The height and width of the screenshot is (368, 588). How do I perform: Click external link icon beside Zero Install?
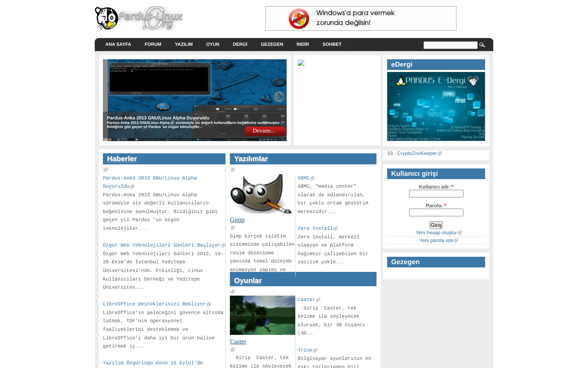336,229
